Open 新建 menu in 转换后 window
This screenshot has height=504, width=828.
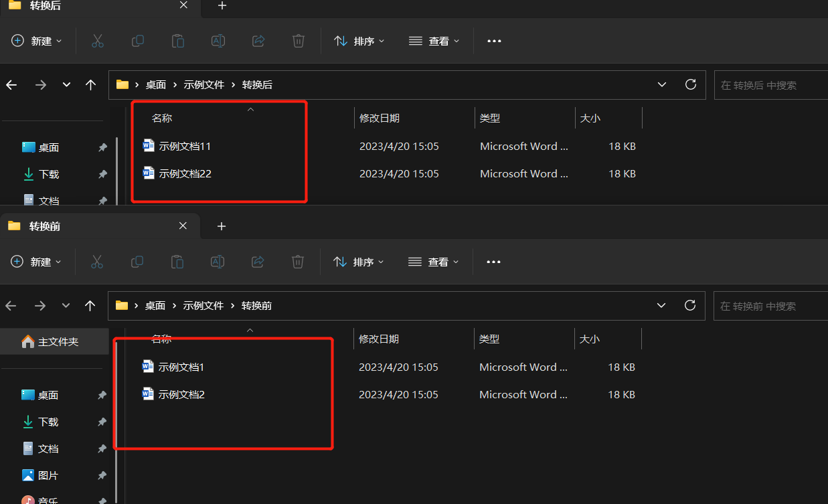tap(37, 41)
